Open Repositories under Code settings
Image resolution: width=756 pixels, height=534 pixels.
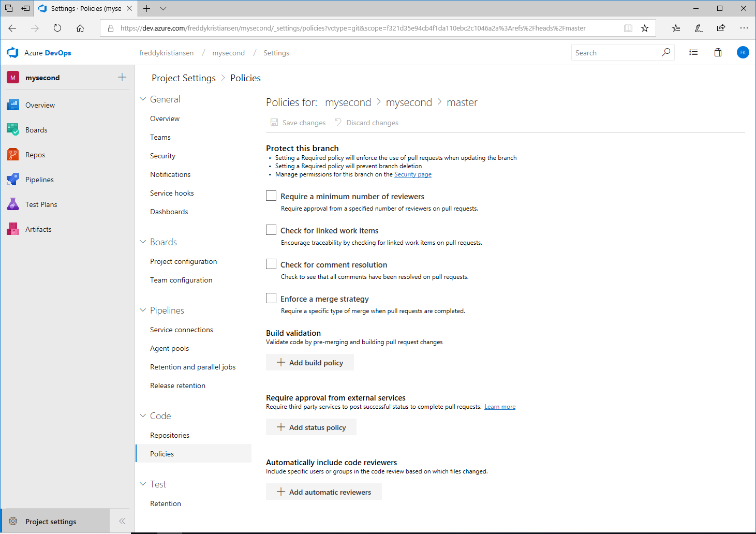170,435
